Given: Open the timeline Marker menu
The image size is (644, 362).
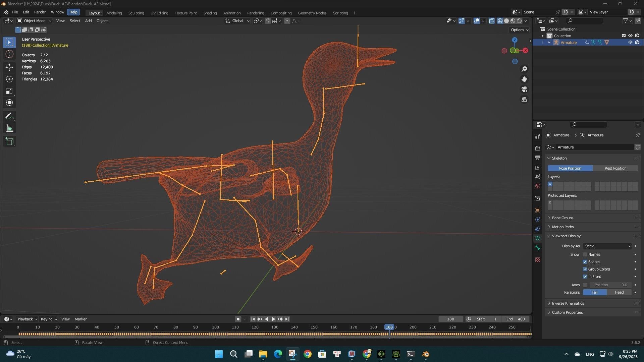Looking at the screenshot, I should tap(80, 319).
